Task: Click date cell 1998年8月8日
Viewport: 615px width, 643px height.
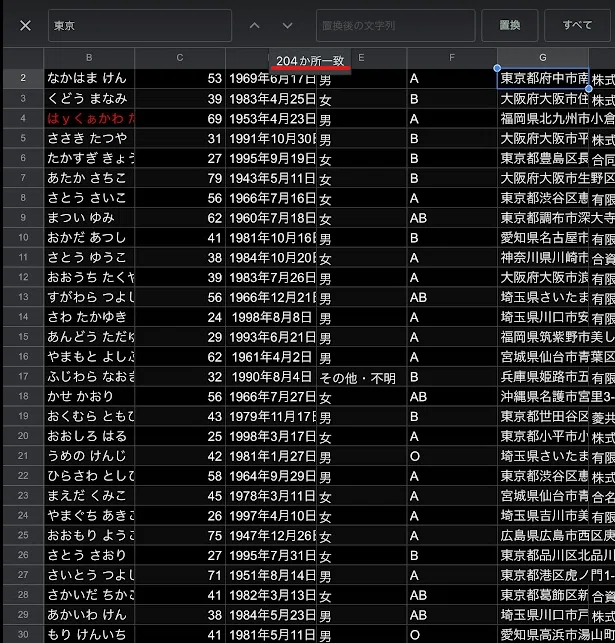Action: coord(271,317)
